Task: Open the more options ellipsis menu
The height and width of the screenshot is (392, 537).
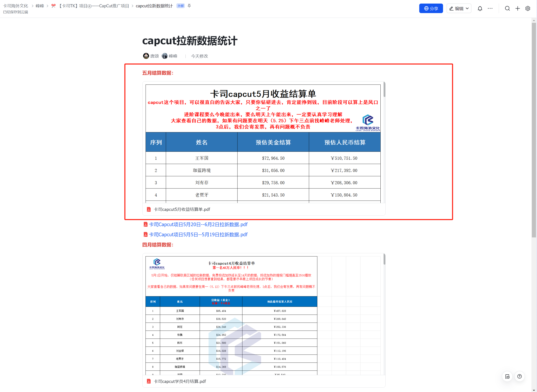Action: coord(490,9)
